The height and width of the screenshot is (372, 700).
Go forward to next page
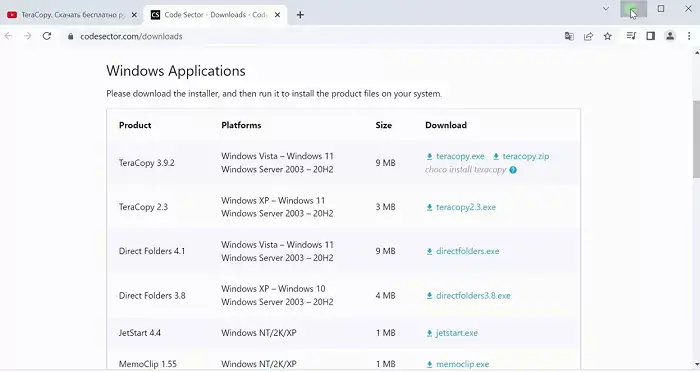click(28, 36)
